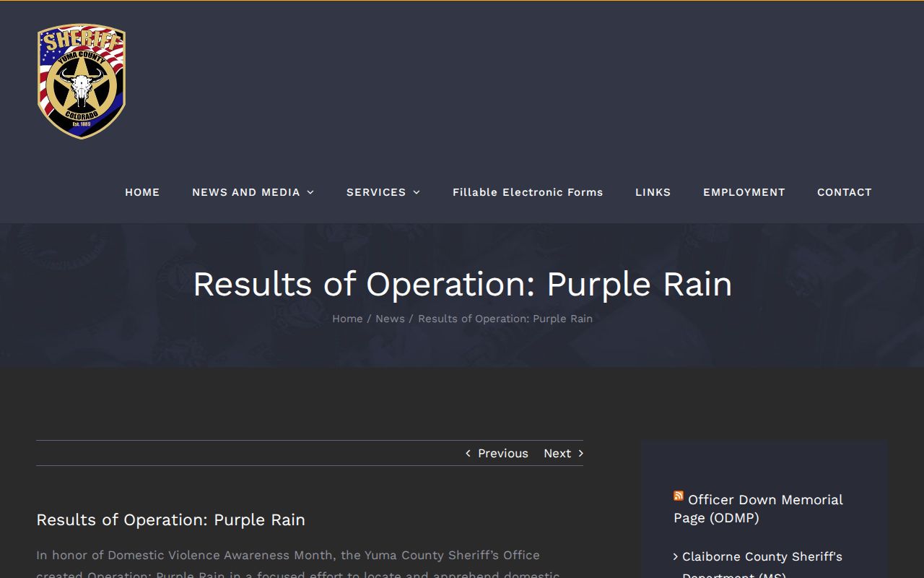
Task: Open the Services menu
Action: (x=376, y=192)
